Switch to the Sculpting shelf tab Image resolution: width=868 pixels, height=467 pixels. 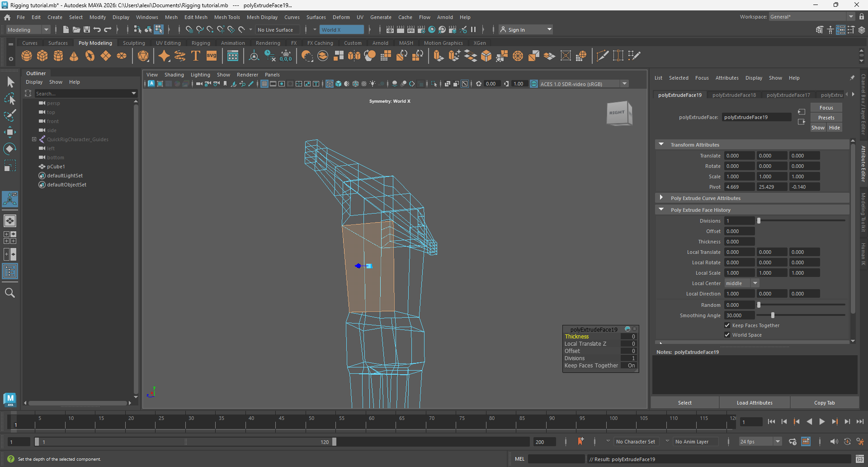[x=134, y=43]
